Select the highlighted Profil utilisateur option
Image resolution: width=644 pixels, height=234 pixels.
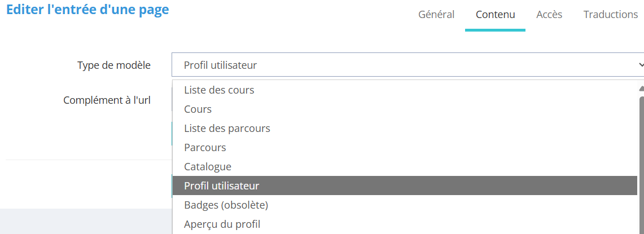(221, 186)
